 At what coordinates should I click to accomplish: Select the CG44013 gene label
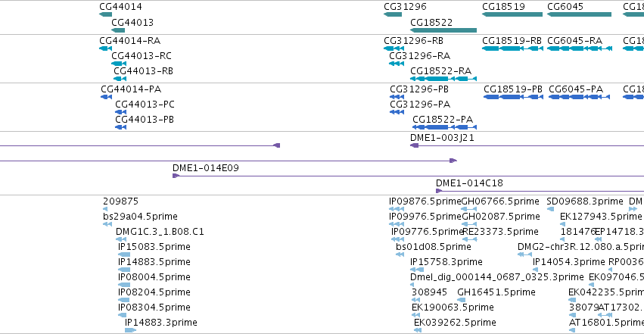point(132,22)
